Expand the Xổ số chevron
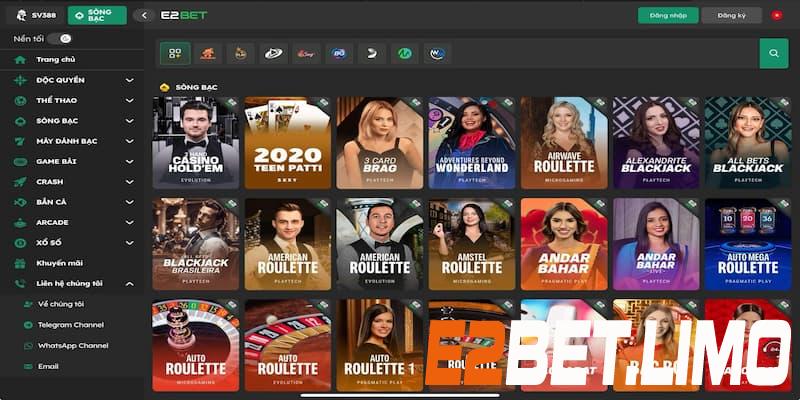 pyautogui.click(x=130, y=243)
